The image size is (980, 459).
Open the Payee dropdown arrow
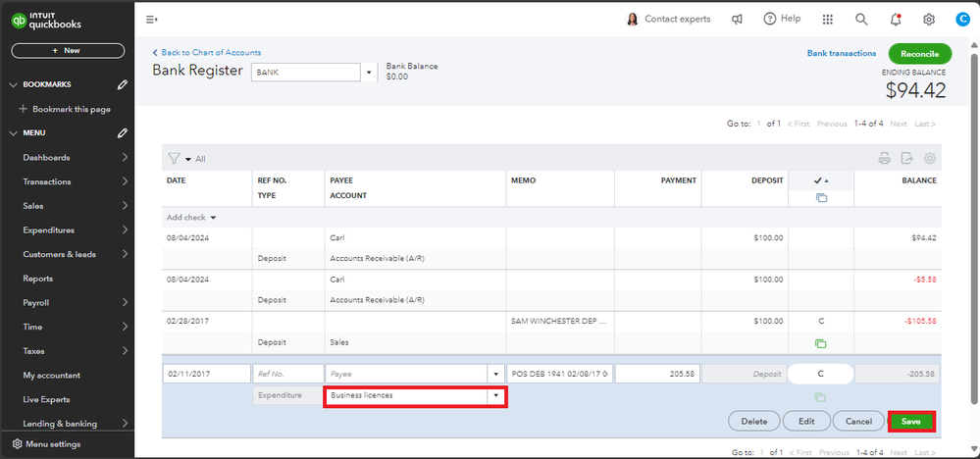point(496,374)
